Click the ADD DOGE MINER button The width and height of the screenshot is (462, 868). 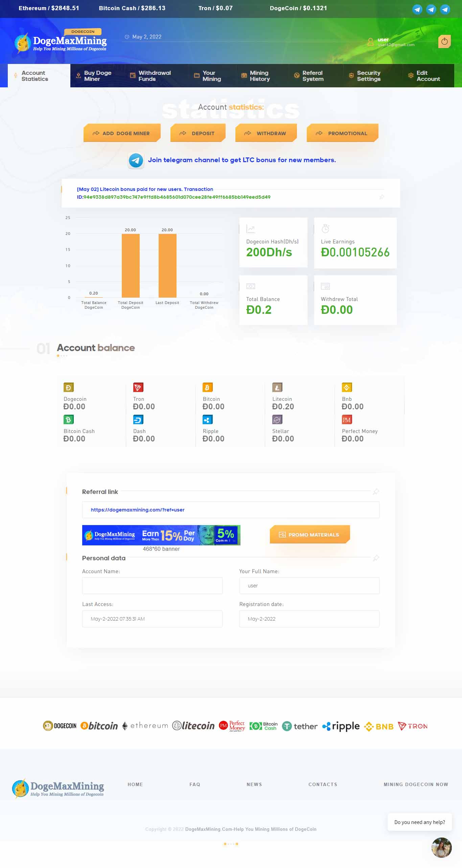[122, 133]
